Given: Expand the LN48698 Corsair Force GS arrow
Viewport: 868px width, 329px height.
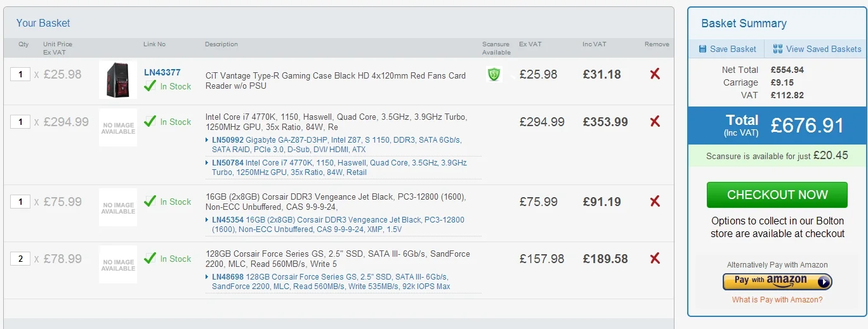Looking at the screenshot, I should [x=207, y=277].
